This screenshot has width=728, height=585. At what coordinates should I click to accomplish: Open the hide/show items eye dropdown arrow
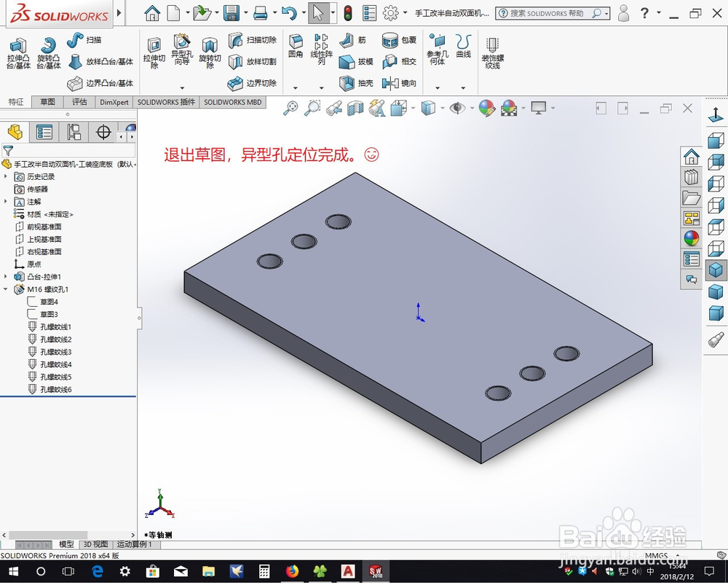coord(472,109)
